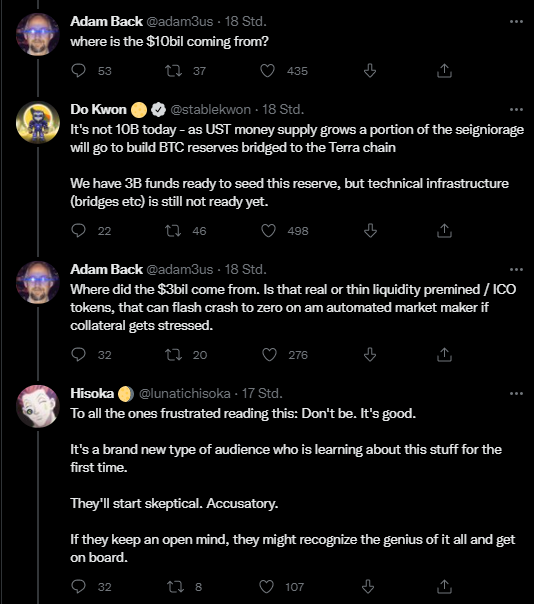The width and height of the screenshot is (534, 604).
Task: Click the Adam Back name on first tweet
Action: [x=106, y=21]
